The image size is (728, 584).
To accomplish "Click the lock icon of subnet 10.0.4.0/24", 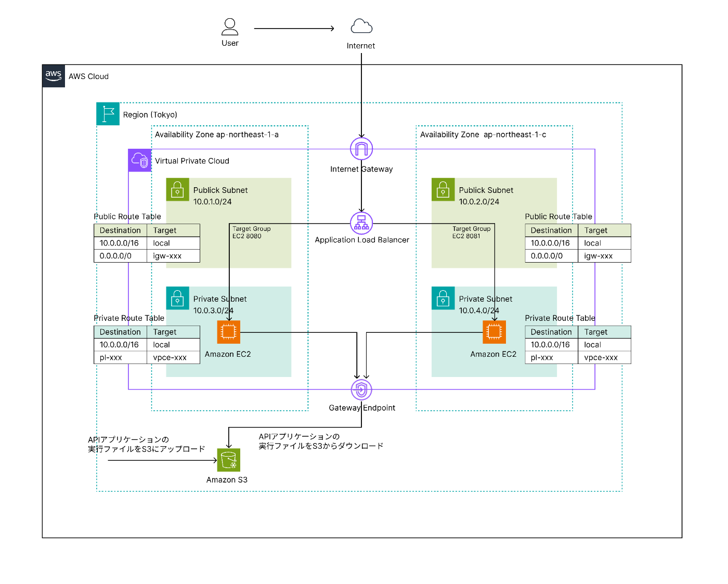I will tap(443, 298).
